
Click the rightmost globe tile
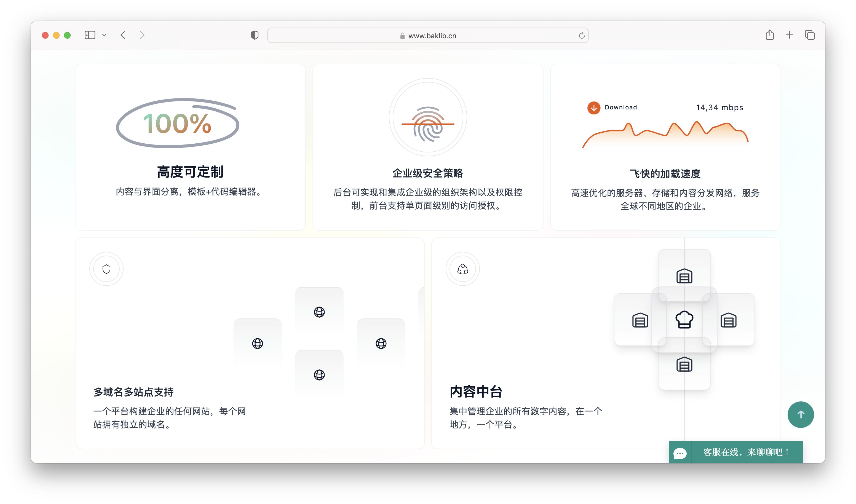pos(381,343)
